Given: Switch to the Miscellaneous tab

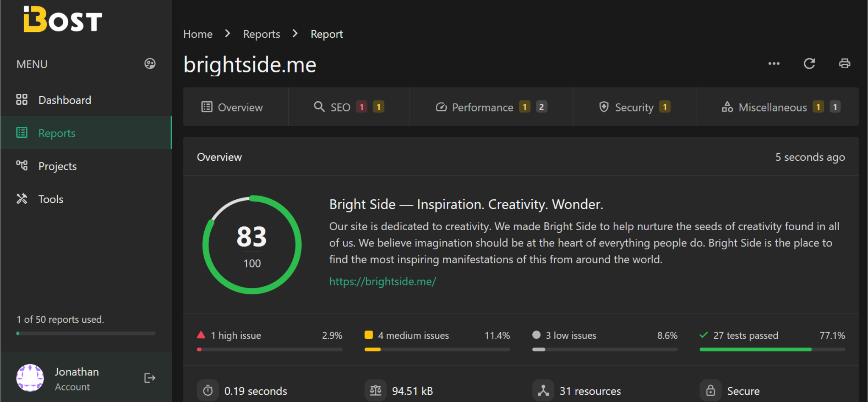Looking at the screenshot, I should click(x=778, y=107).
